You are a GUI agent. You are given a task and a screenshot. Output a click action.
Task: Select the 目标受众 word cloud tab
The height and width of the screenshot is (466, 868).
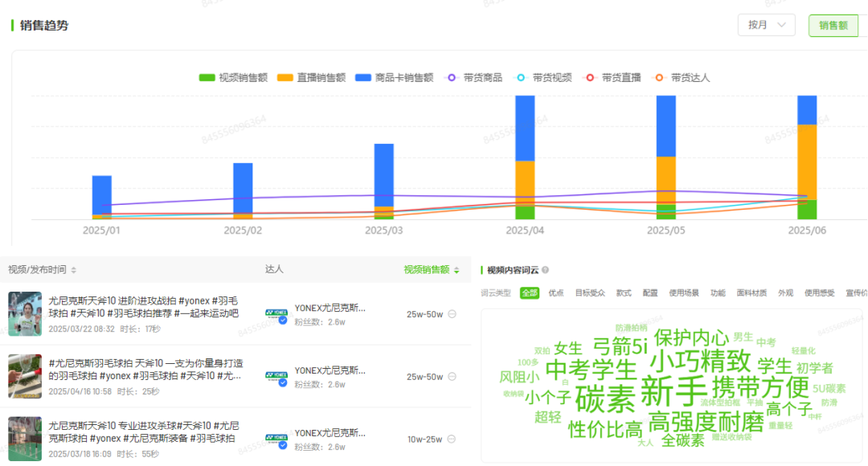click(x=590, y=292)
